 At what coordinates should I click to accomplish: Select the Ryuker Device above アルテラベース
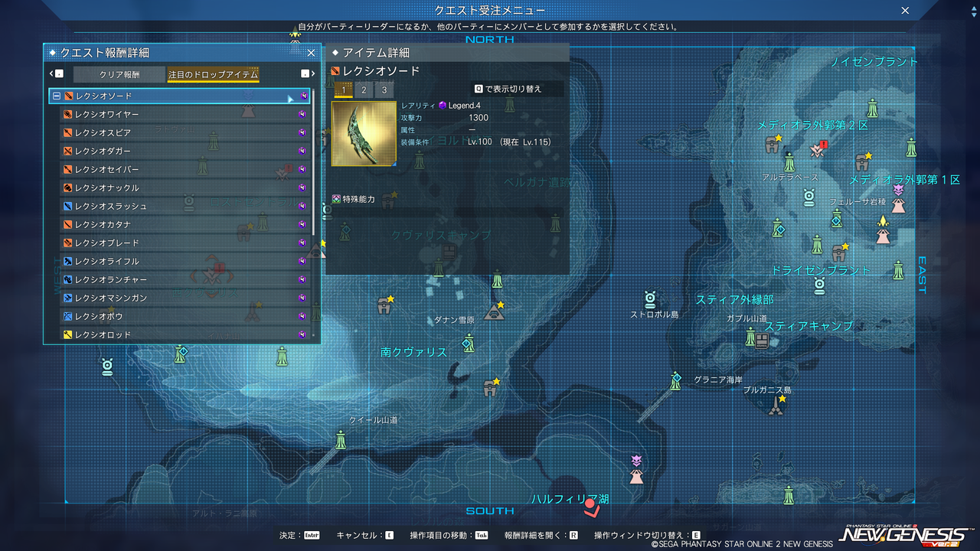(x=789, y=162)
